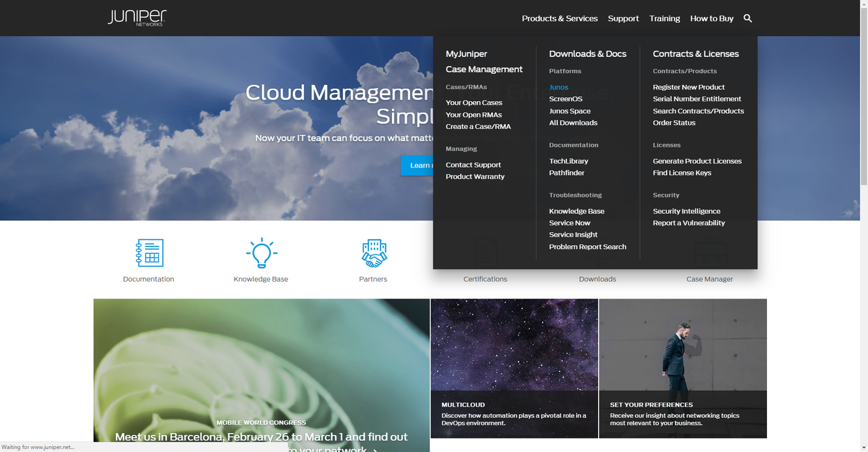This screenshot has width=868, height=452.
Task: Open Service Insight
Action: click(573, 235)
